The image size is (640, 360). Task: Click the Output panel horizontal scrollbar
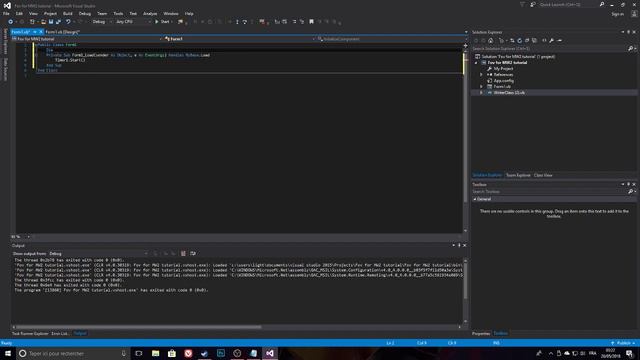pyautogui.click(x=139, y=327)
